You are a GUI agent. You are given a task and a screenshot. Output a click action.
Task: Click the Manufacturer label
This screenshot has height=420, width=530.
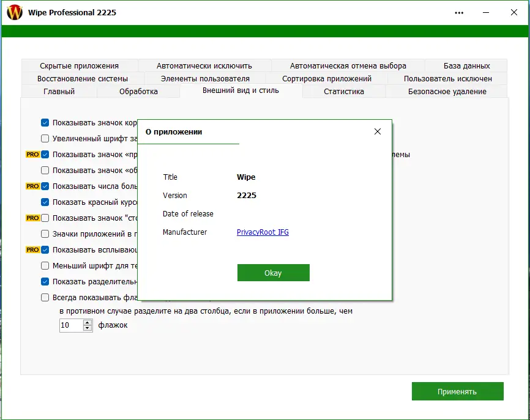pos(185,232)
